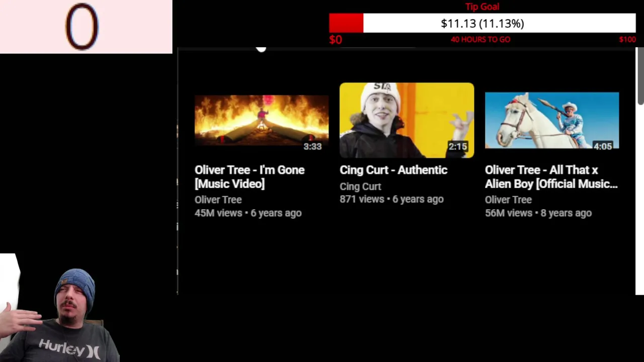Click the '45M views • 6 years ago' text
This screenshot has width=644, height=362.
(248, 213)
